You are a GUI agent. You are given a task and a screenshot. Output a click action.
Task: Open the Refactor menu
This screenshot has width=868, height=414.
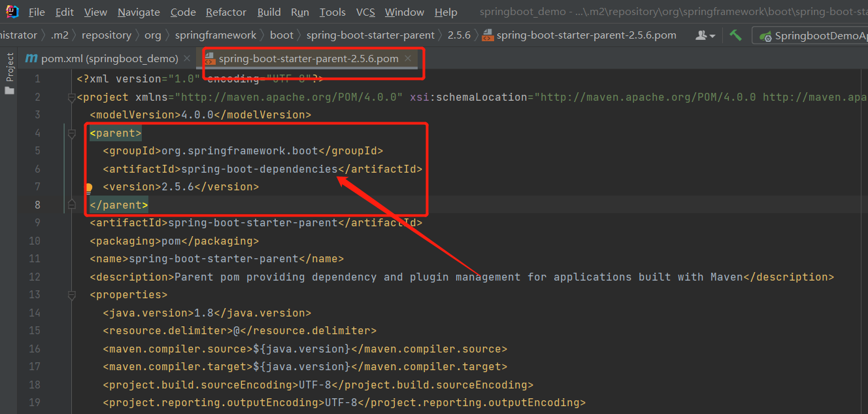(x=227, y=12)
